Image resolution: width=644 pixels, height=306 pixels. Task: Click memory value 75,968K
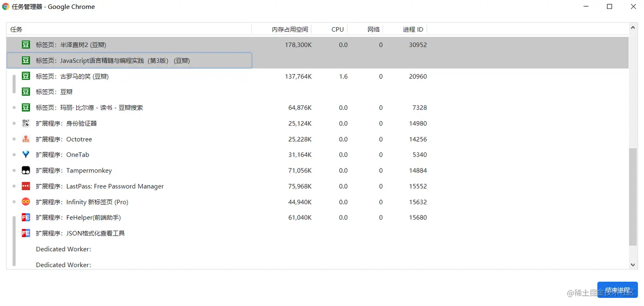(x=300, y=186)
